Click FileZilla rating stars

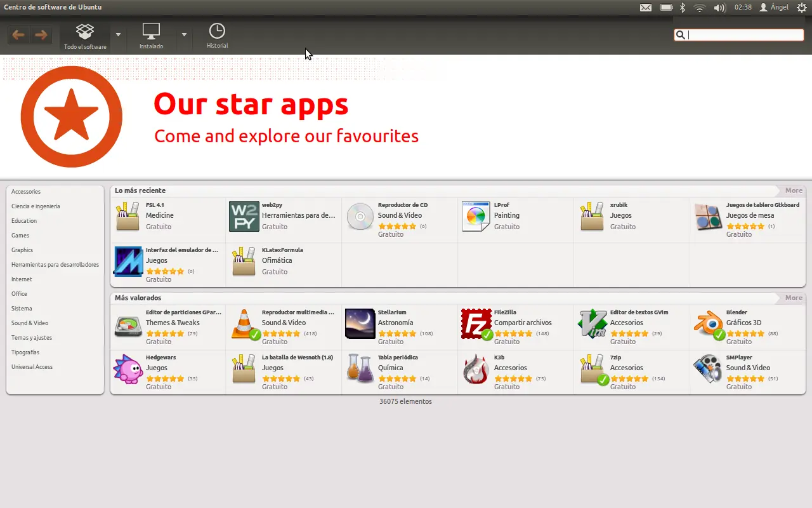(513, 333)
